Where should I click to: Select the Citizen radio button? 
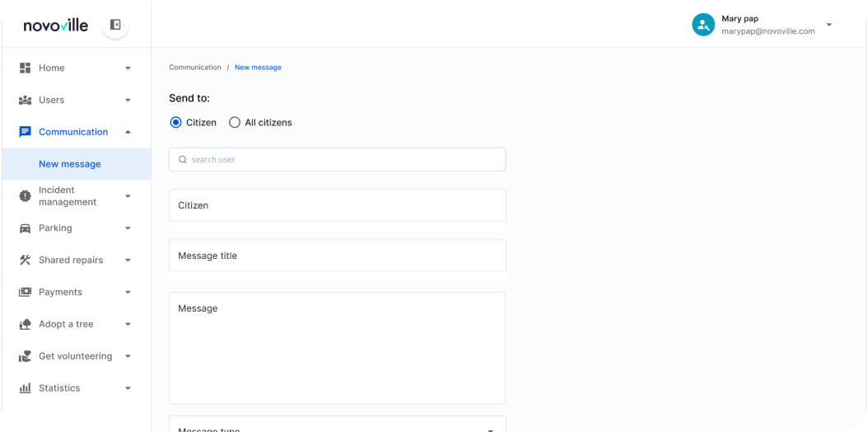[175, 123]
